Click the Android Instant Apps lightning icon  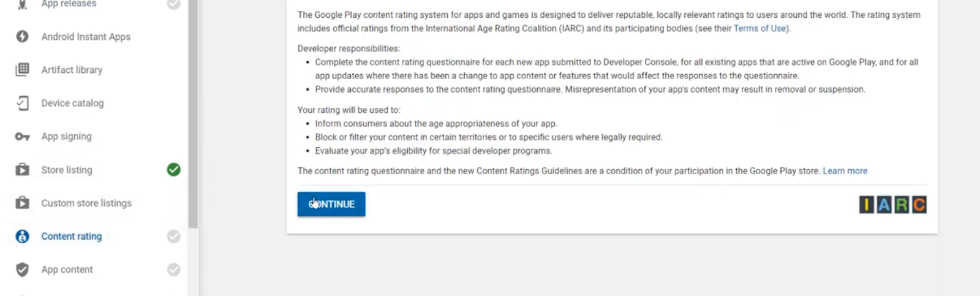[22, 37]
